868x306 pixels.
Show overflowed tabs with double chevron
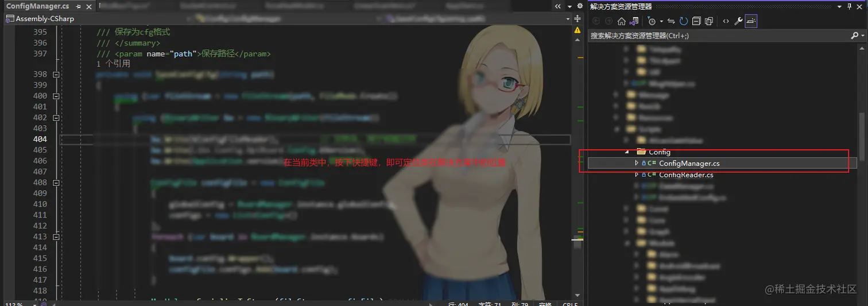coord(558,6)
